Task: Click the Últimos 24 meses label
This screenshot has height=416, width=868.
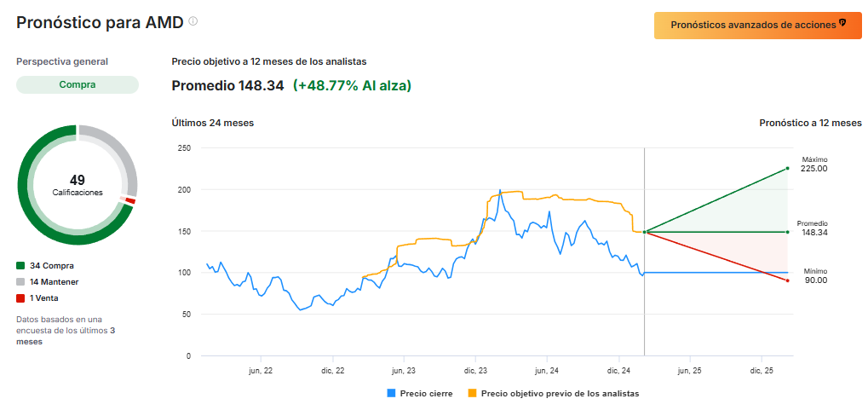Action: (213, 123)
